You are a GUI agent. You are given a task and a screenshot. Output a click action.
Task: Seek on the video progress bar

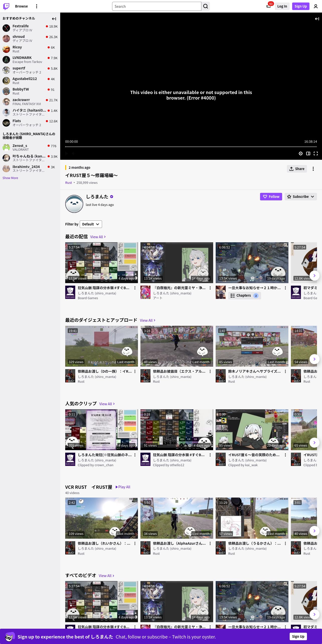[191, 147]
